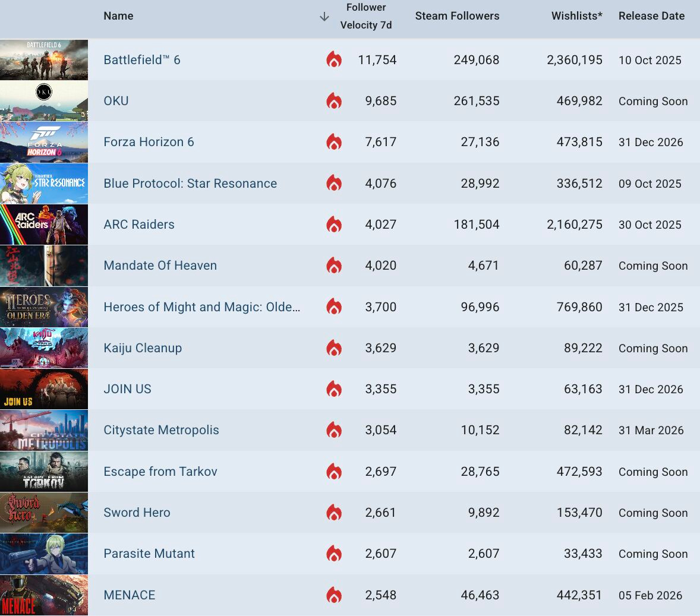Open the Sword Hero link

click(137, 513)
